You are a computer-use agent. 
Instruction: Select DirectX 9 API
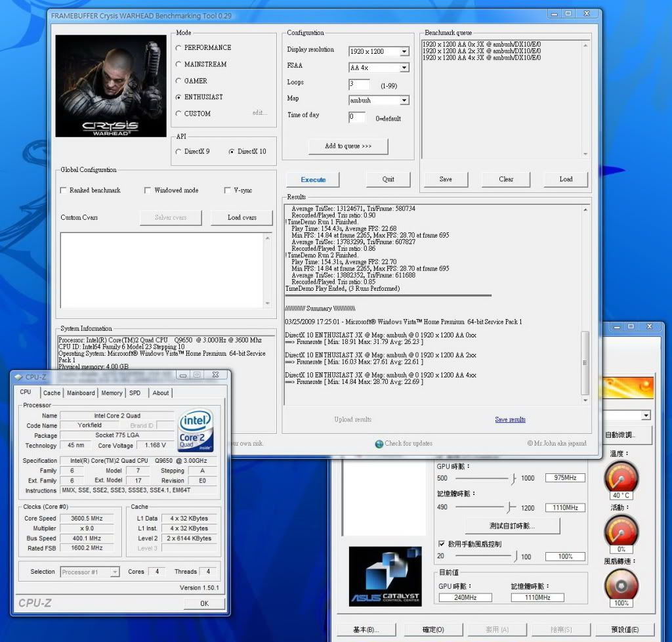(x=178, y=152)
